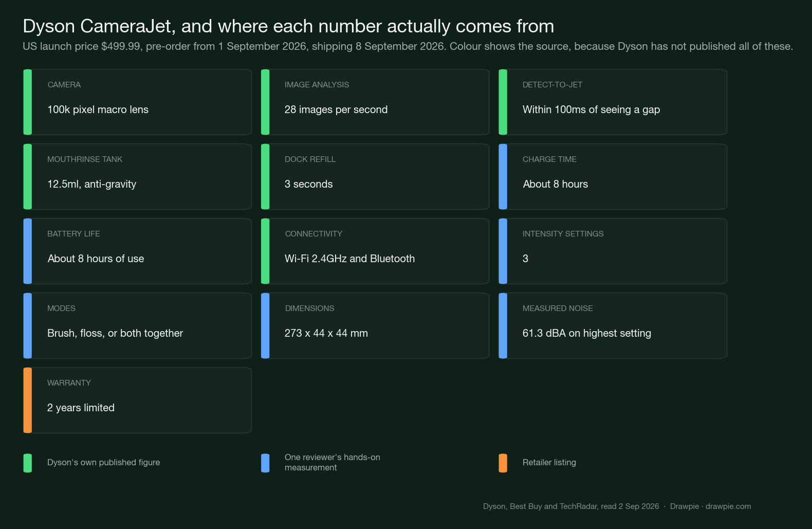Image resolution: width=812 pixels, height=529 pixels.
Task: Click the 'CONNECTIVITY' card label
Action: (313, 234)
